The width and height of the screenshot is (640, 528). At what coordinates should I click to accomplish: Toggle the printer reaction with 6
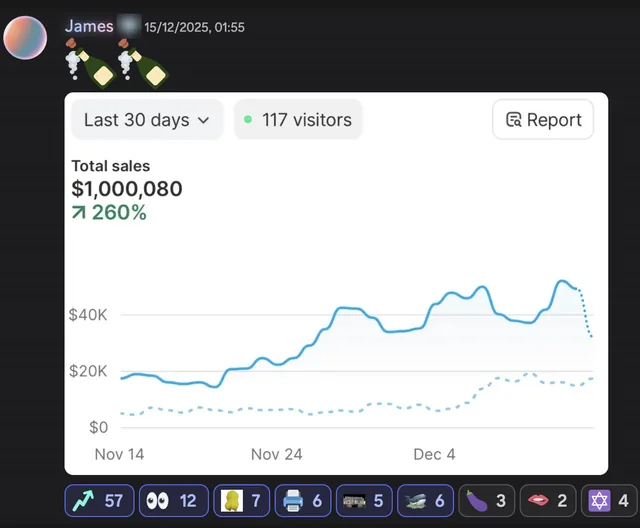pos(303,501)
